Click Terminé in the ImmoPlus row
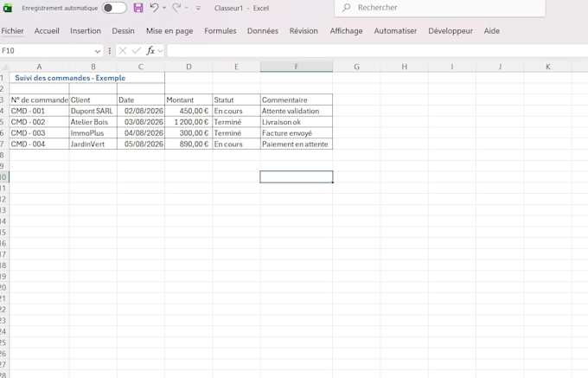Image resolution: width=588 pixels, height=378 pixels. point(236,133)
